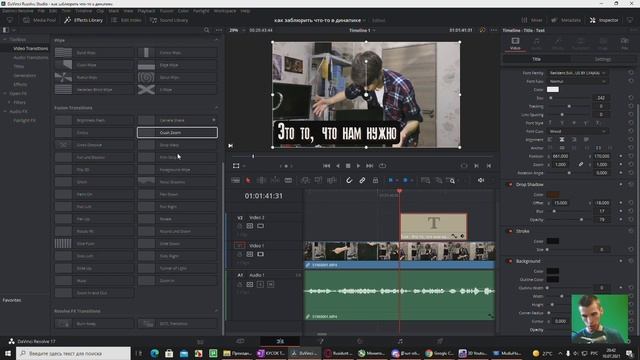Collapse the Fusion Transitions section
This screenshot has width=640, height=360.
[x=216, y=108]
